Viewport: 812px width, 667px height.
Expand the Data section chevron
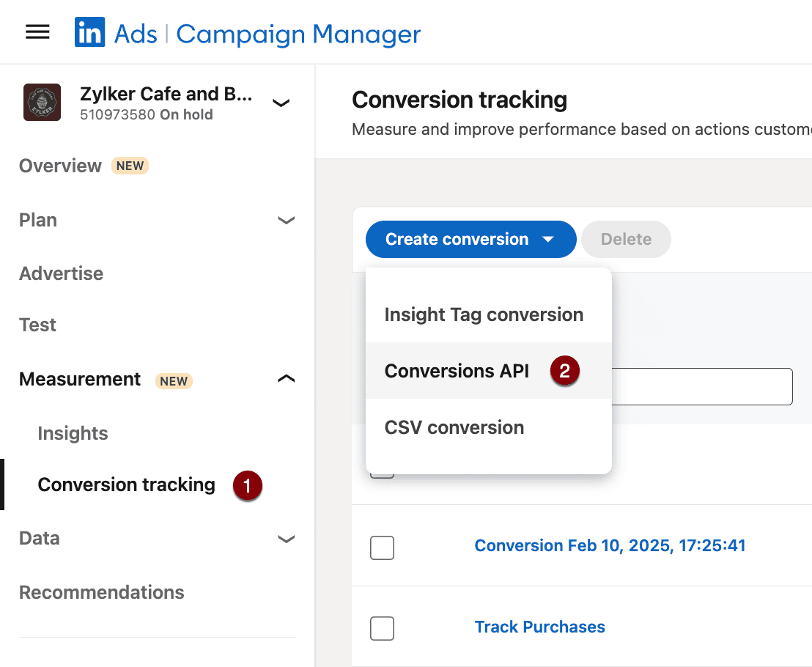point(286,539)
